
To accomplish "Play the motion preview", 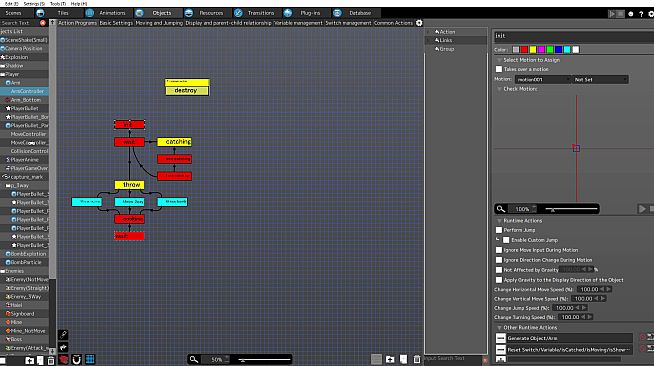I will coord(642,209).
